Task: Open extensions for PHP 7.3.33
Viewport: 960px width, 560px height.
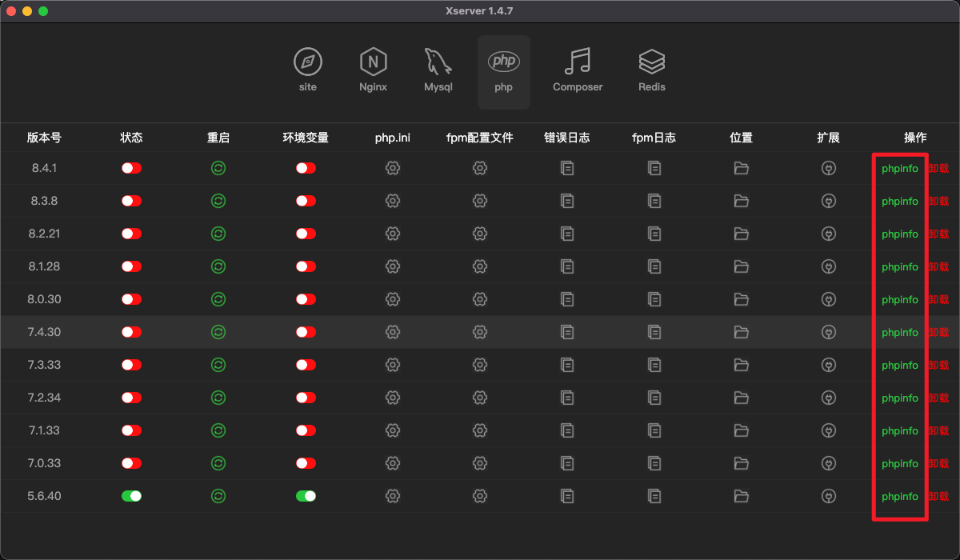Action: pos(829,365)
